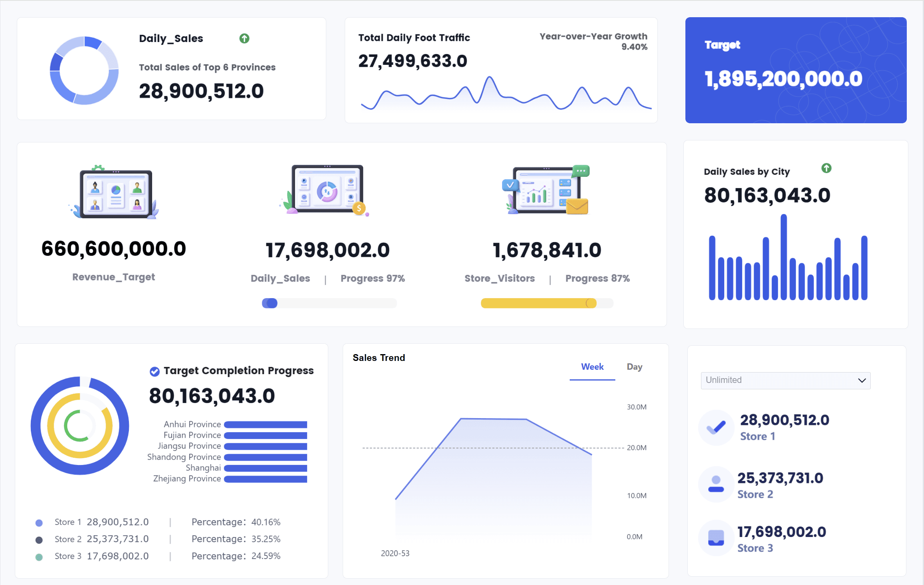Open the Unlimited dropdown list
This screenshot has height=585, width=924.
(785, 380)
